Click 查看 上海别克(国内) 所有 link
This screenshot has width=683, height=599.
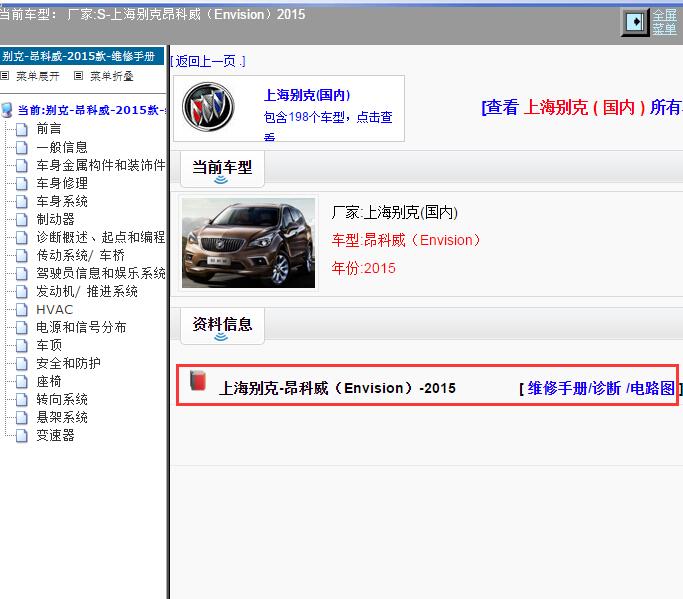click(582, 107)
